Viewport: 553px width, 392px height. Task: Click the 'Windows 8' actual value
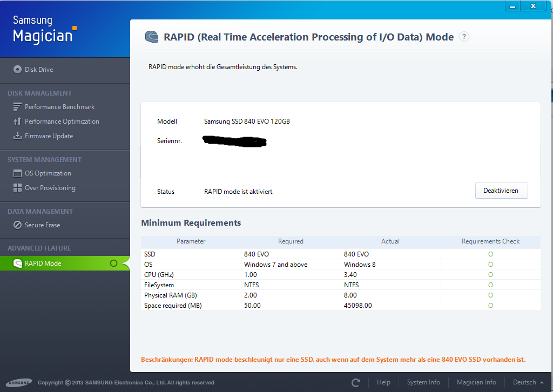360,265
